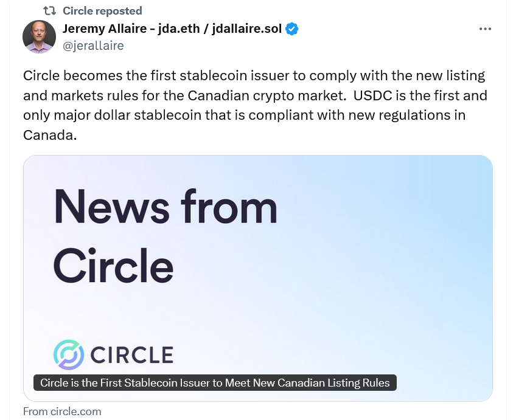Image resolution: width=516 pixels, height=420 pixels.
Task: Click Jeremy Allaire's profile avatar
Action: pos(39,36)
